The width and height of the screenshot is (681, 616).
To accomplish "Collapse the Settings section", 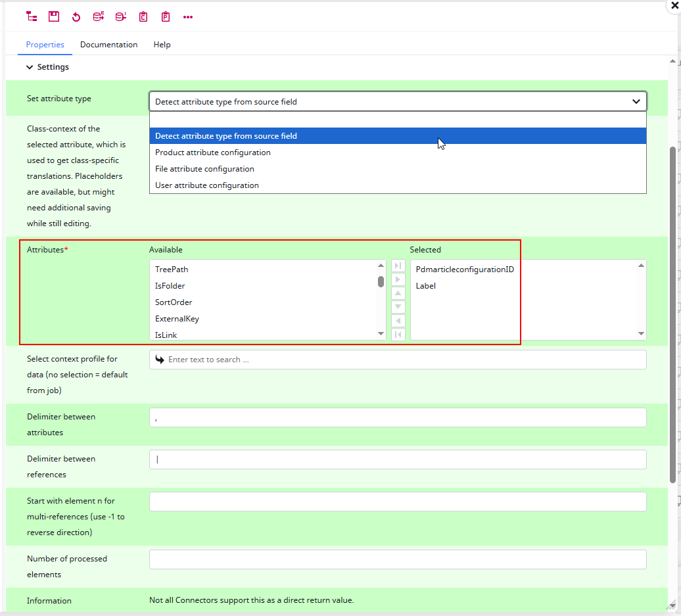I will click(30, 66).
